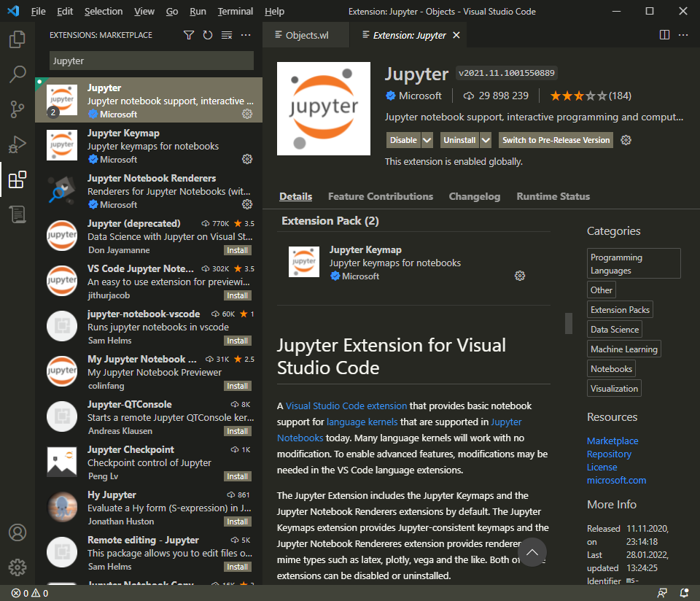Image resolution: width=700 pixels, height=601 pixels.
Task: Open the microsoft.com resource link
Action: (617, 480)
